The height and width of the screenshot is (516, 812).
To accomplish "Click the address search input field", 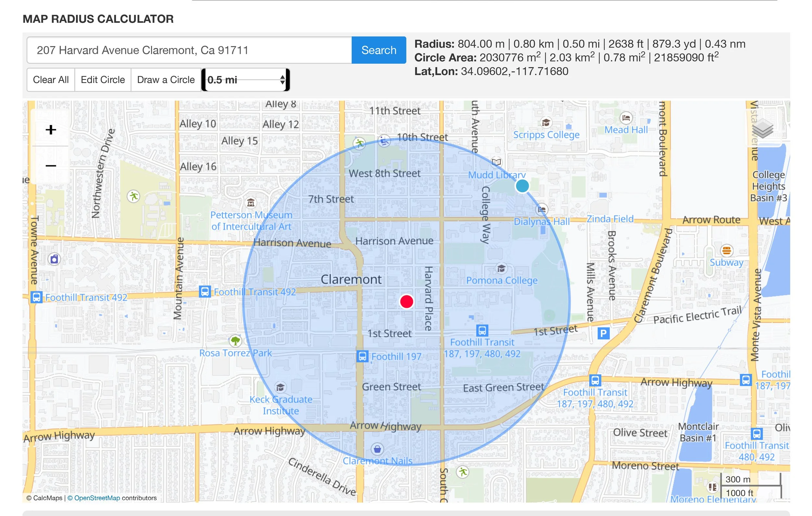I will pos(189,50).
